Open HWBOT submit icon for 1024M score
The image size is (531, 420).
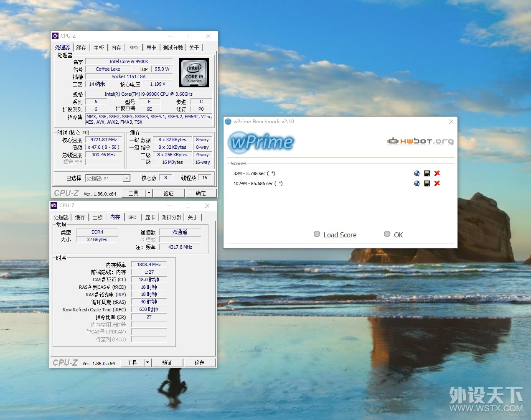pos(417,183)
